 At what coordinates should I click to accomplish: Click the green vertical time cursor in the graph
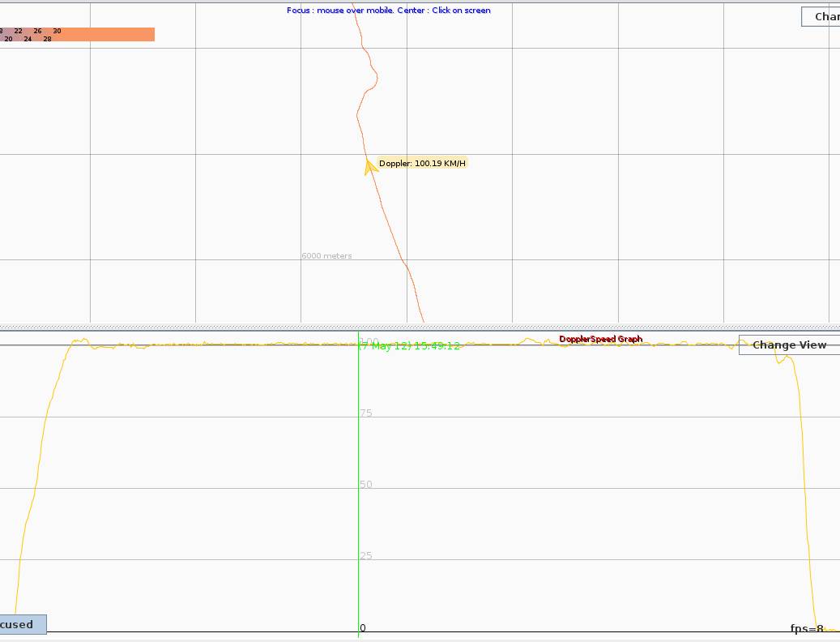(358, 486)
